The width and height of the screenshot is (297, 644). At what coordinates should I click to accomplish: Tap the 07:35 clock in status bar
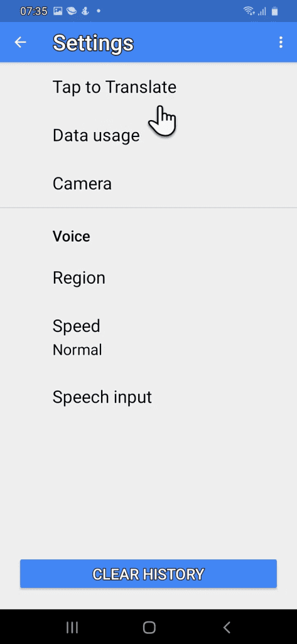pos(34,11)
